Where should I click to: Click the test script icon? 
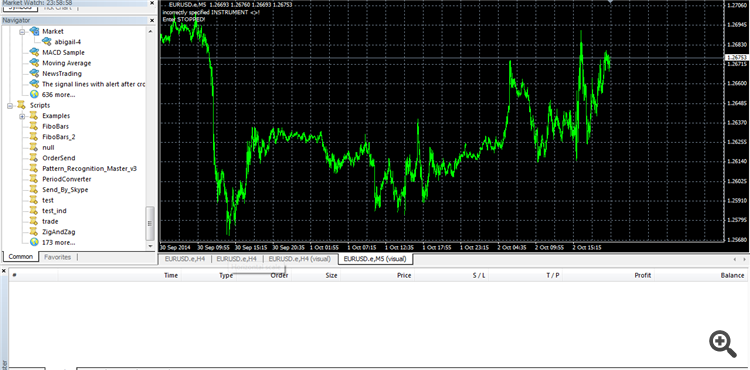(33, 200)
